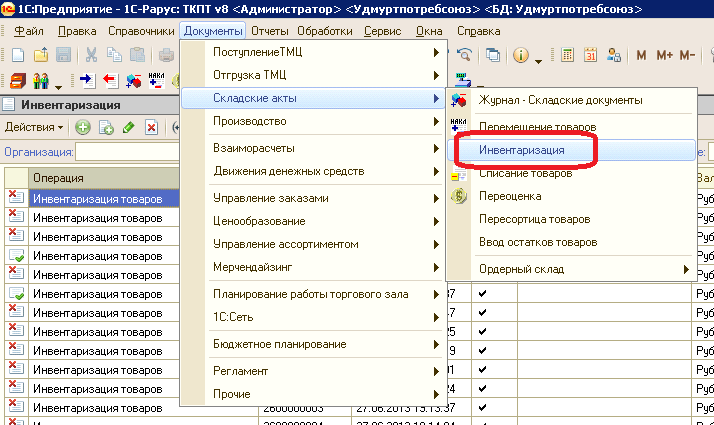
Task: Expand the Производство submenu
Action: (x=313, y=121)
